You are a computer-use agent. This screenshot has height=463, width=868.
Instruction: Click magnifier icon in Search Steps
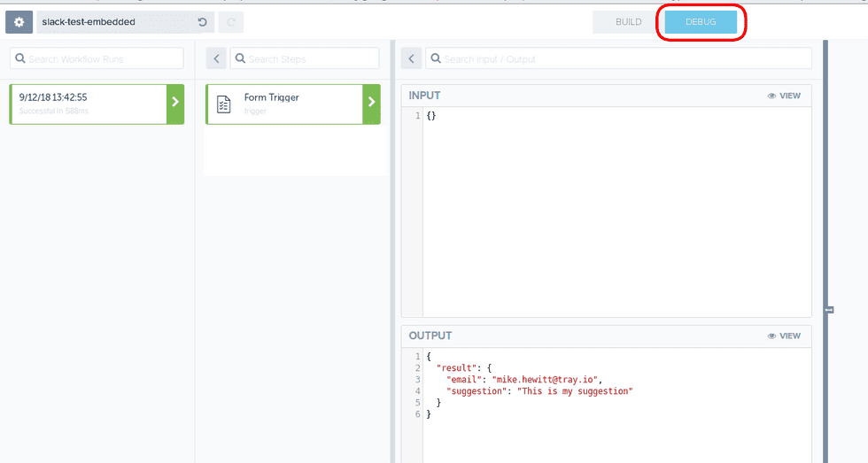[239, 58]
